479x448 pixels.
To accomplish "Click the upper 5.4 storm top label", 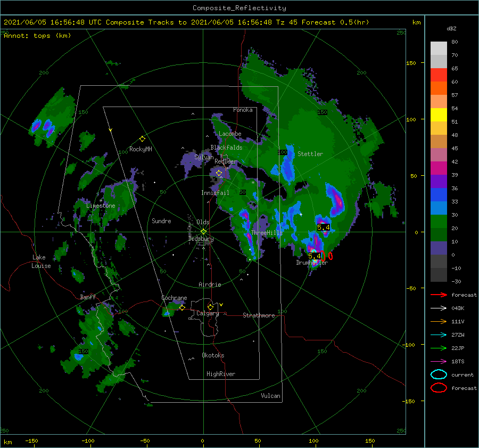I will 323,227.
